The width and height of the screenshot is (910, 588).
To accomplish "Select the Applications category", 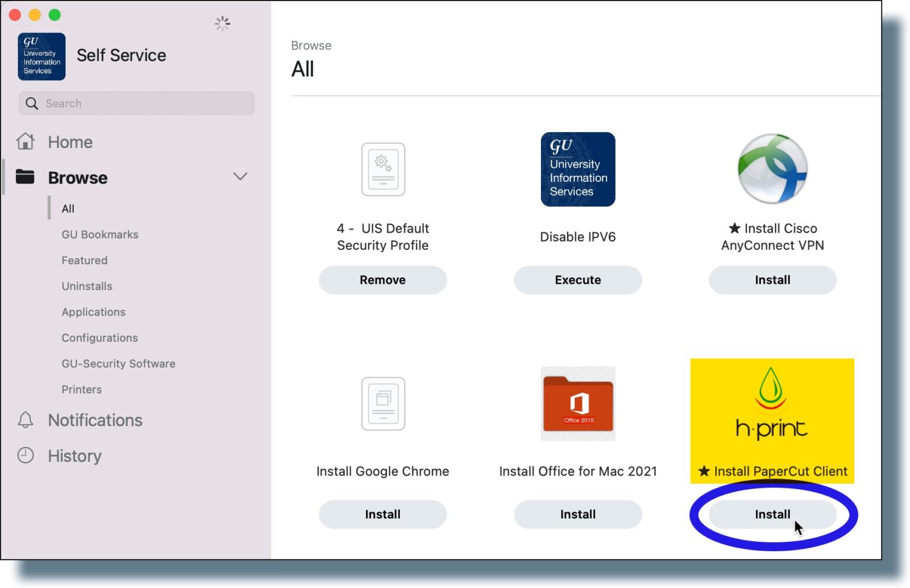I will pos(93,312).
